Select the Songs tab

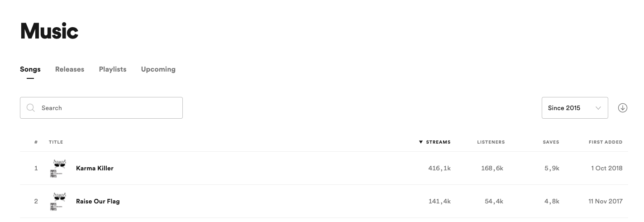pyautogui.click(x=30, y=69)
